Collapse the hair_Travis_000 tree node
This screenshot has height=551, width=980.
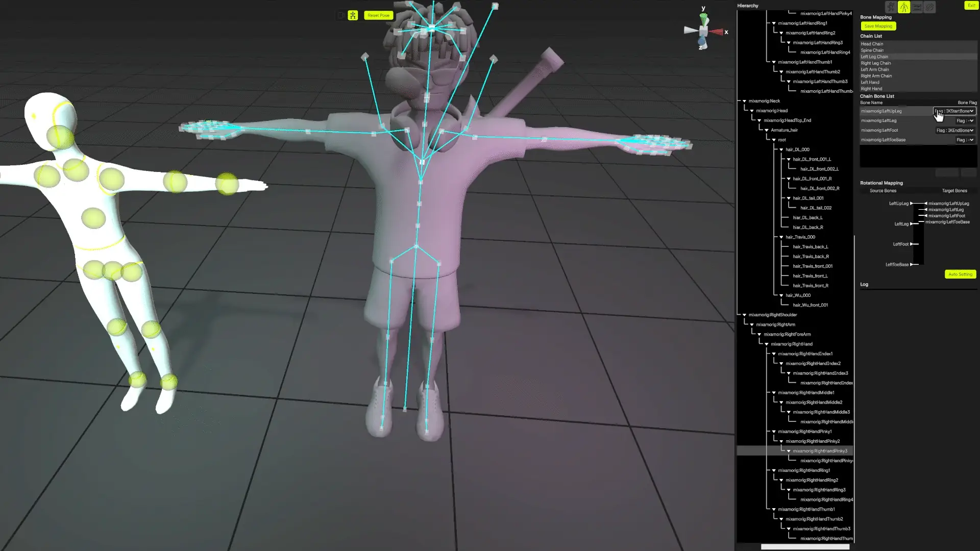tap(781, 237)
